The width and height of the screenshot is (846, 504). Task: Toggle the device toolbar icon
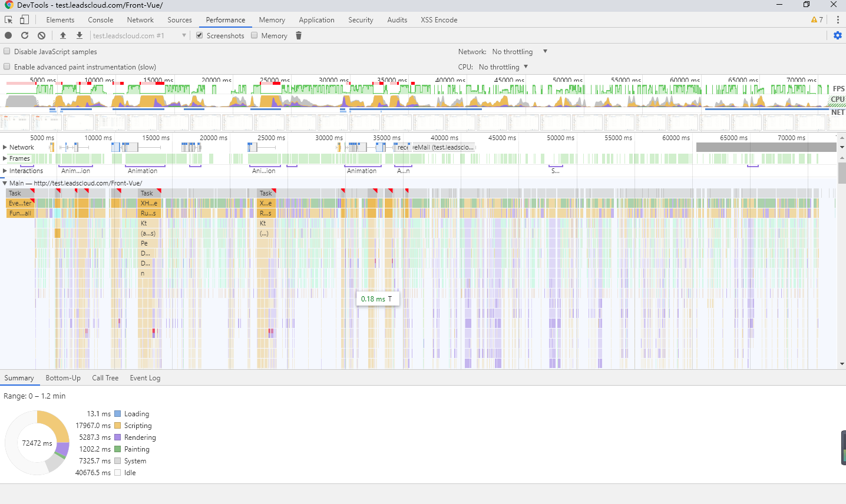pos(24,19)
